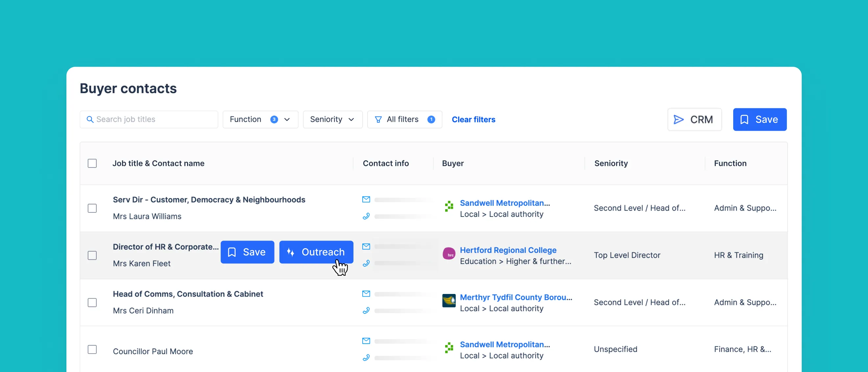Click the funnel icon in All filters
The width and height of the screenshot is (868, 372).
click(x=378, y=120)
